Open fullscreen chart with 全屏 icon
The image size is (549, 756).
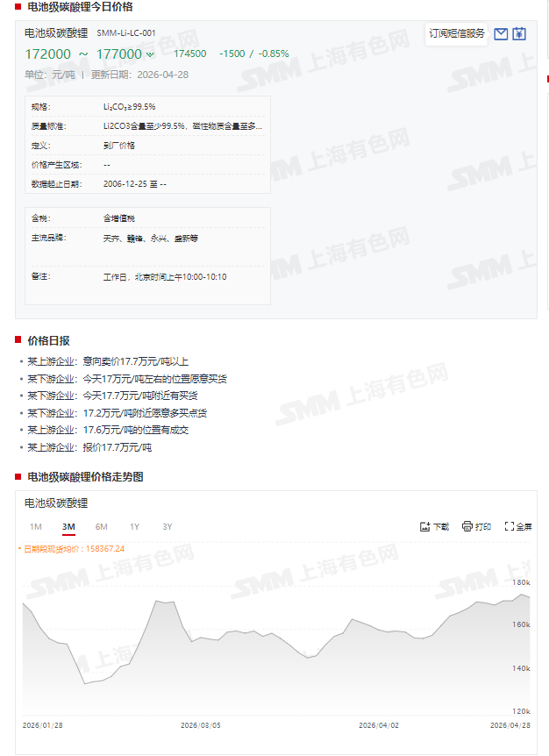coord(518,526)
